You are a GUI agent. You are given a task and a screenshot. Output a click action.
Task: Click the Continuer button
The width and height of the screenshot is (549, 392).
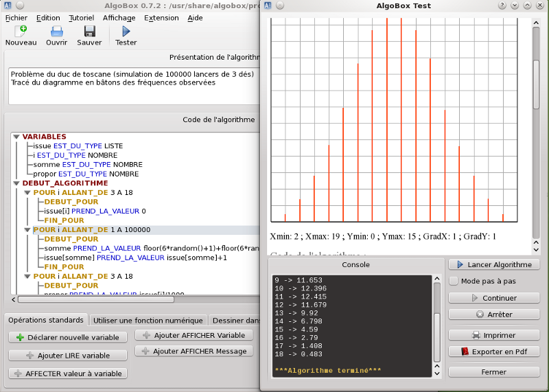pyautogui.click(x=494, y=298)
